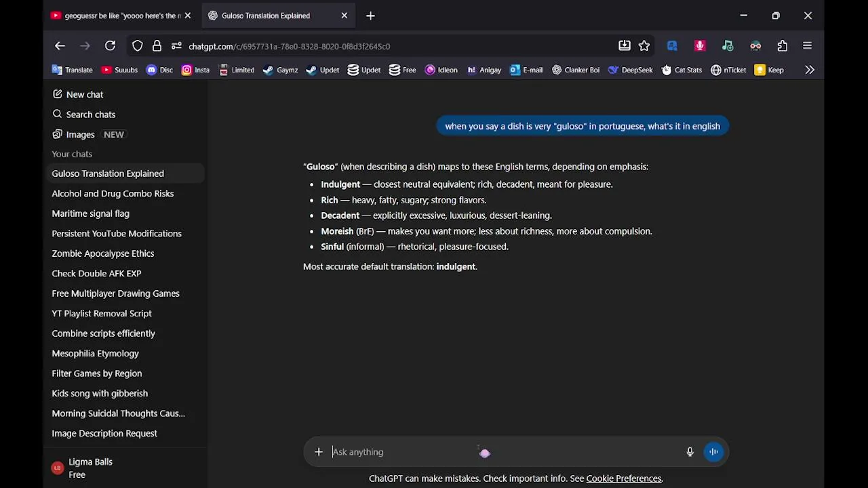Open the Suuubs YouTube bookmark

pos(119,70)
